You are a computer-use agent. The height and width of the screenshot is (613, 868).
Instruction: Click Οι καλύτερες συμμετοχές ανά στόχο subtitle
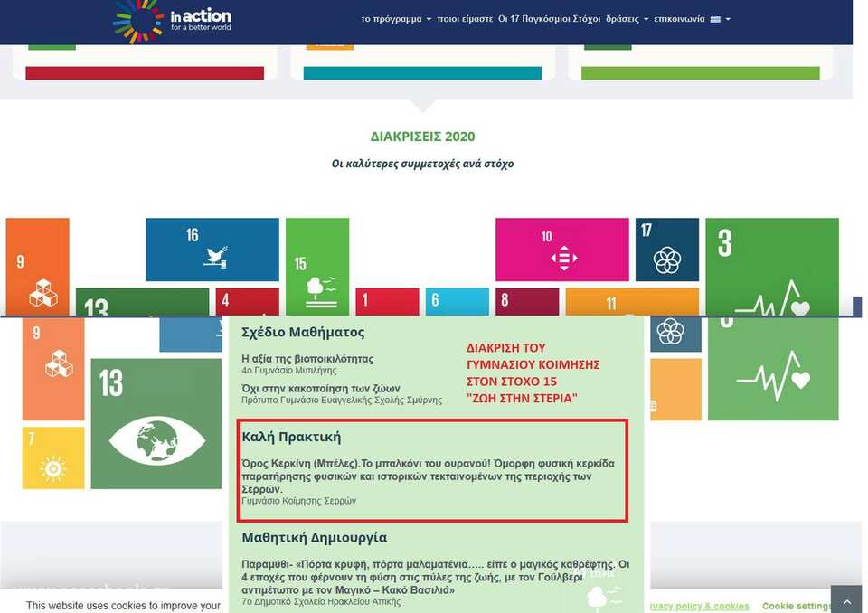(422, 164)
